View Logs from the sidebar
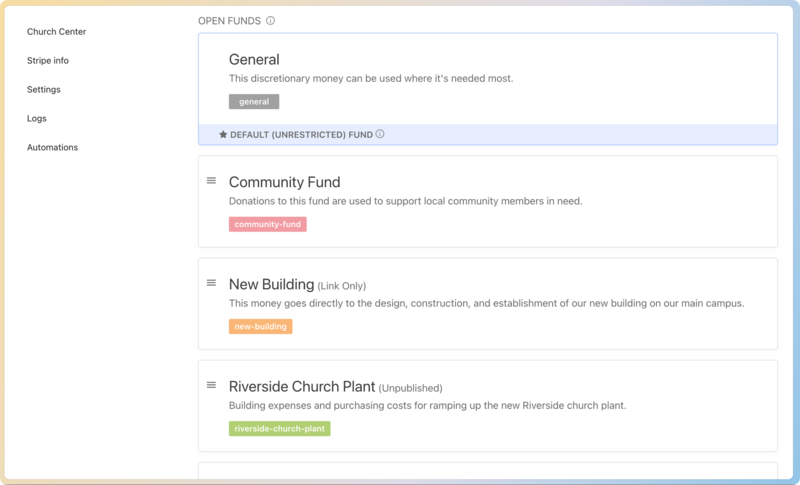This screenshot has width=800, height=485. tap(37, 119)
